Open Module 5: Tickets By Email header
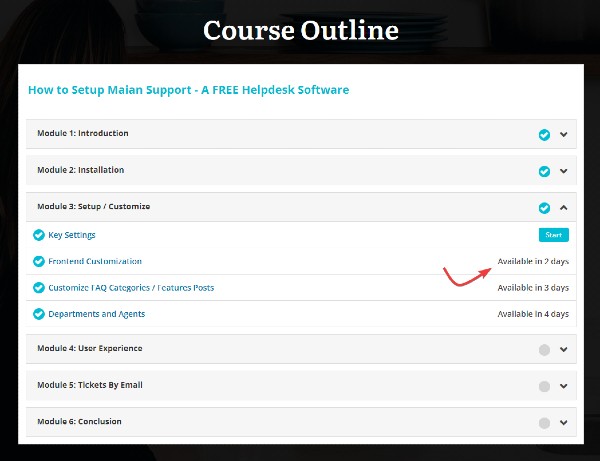Image resolution: width=600 pixels, height=461 pixels. 87,385
